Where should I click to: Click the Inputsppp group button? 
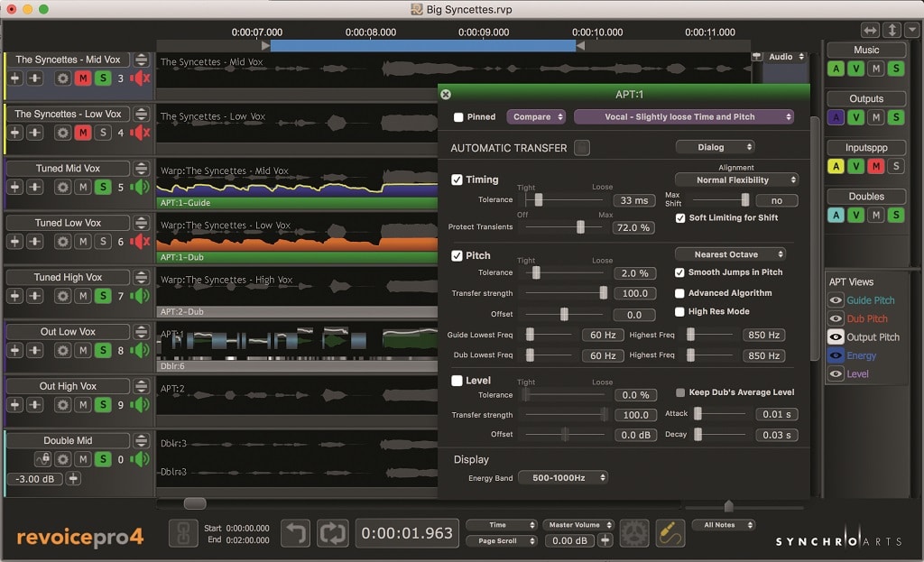(866, 148)
